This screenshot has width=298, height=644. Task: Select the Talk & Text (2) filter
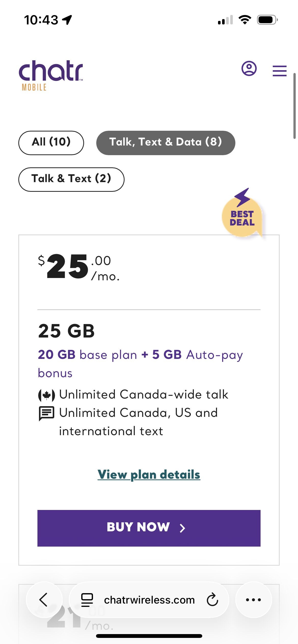coord(71,179)
